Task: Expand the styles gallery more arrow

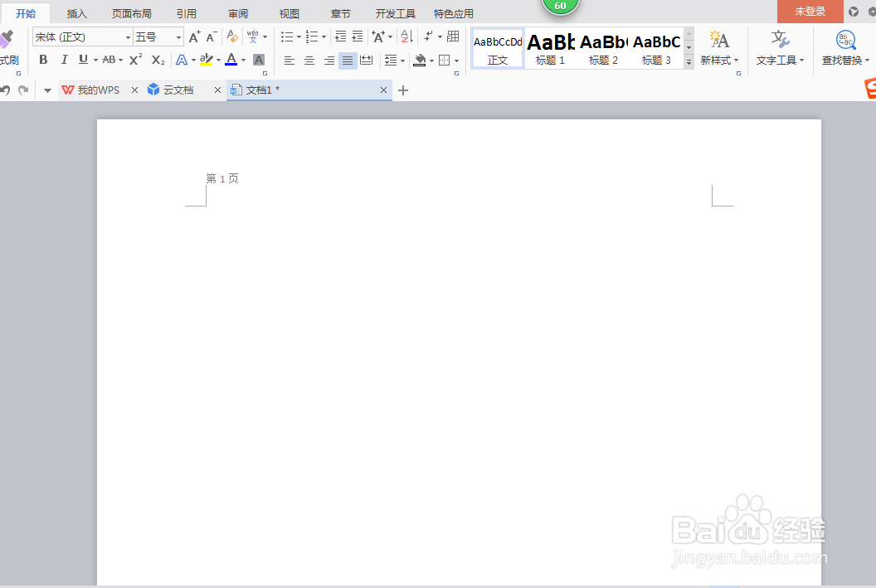Action: click(x=689, y=62)
